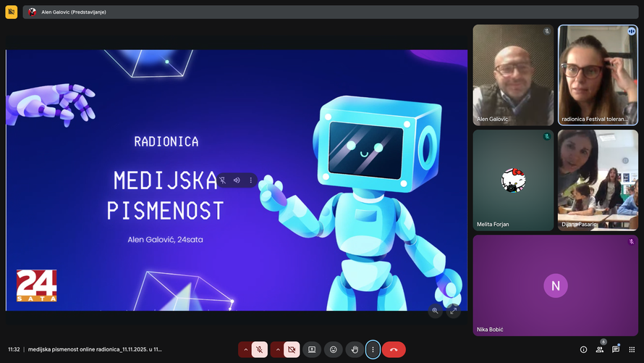644x363 pixels.
Task: Expand the presentation to fullscreen
Action: (453, 310)
